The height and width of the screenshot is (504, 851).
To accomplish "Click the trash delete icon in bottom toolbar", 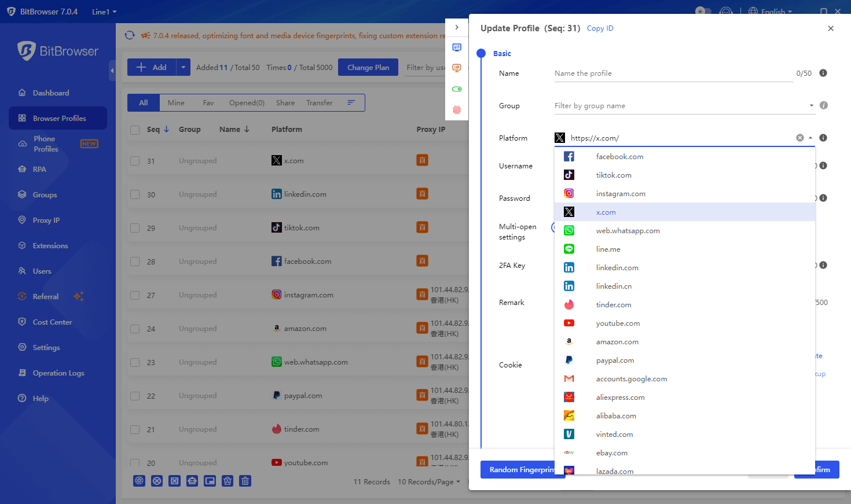I will 245,481.
